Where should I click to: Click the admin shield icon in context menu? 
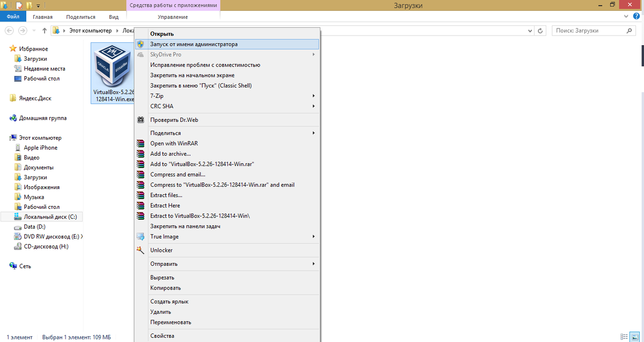pos(141,44)
